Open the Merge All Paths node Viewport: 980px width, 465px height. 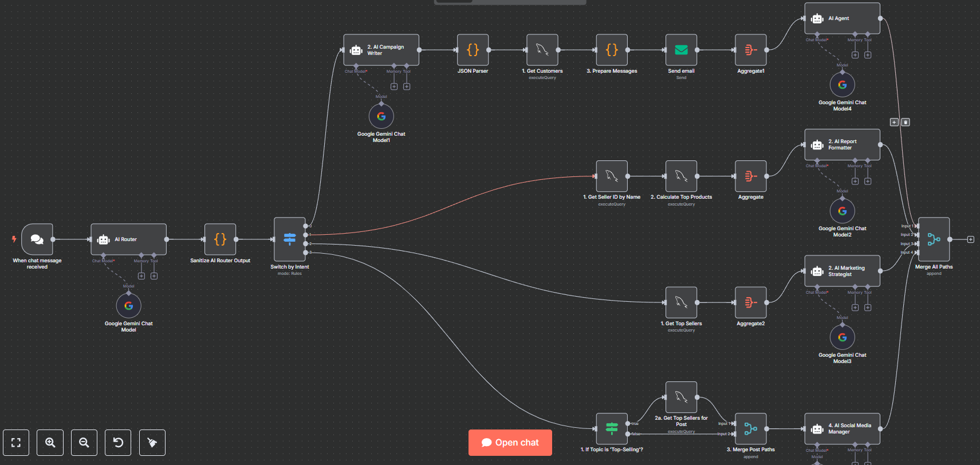(x=934, y=239)
